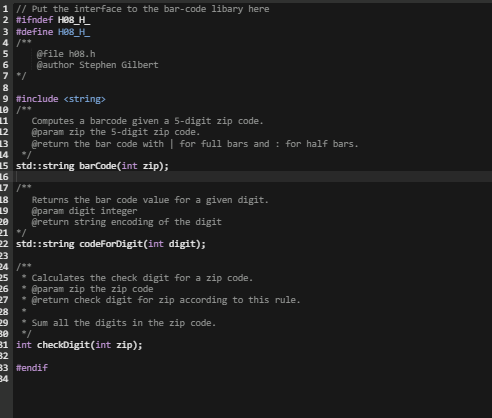Click the 'Sum all the digits' comment line

click(124, 323)
